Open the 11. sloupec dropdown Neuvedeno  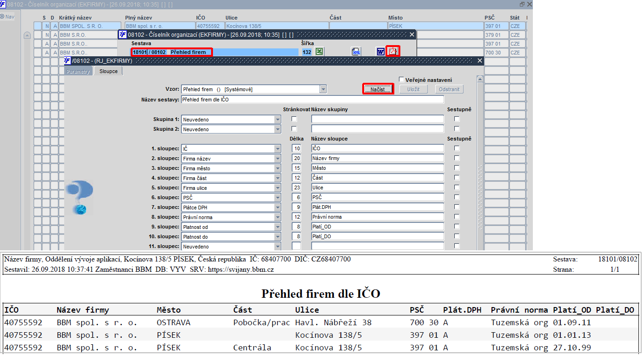278,247
